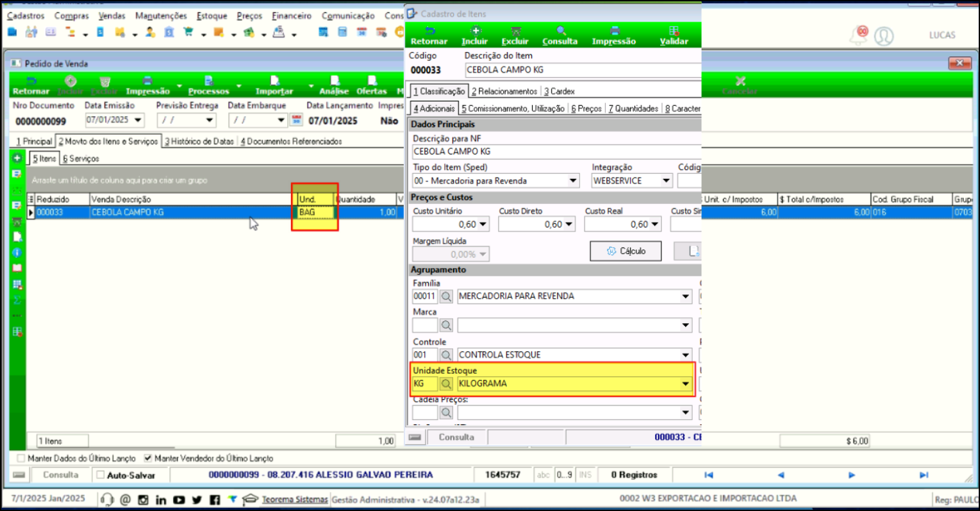Viewport: 980px width, 511px height.
Task: Click the green add item plus icon
Action: 17,158
